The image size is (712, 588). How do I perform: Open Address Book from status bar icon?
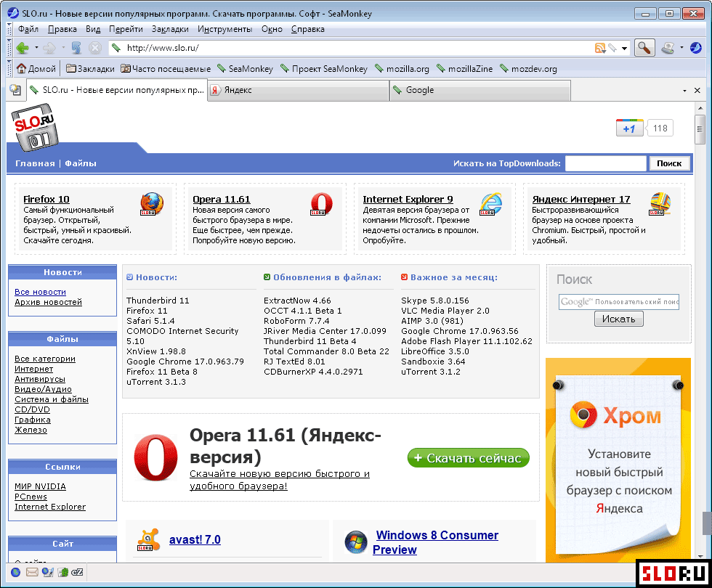click(62, 572)
